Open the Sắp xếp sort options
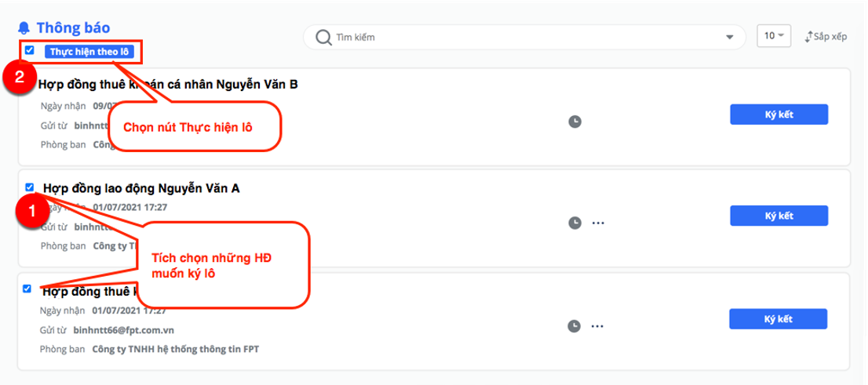 click(826, 37)
